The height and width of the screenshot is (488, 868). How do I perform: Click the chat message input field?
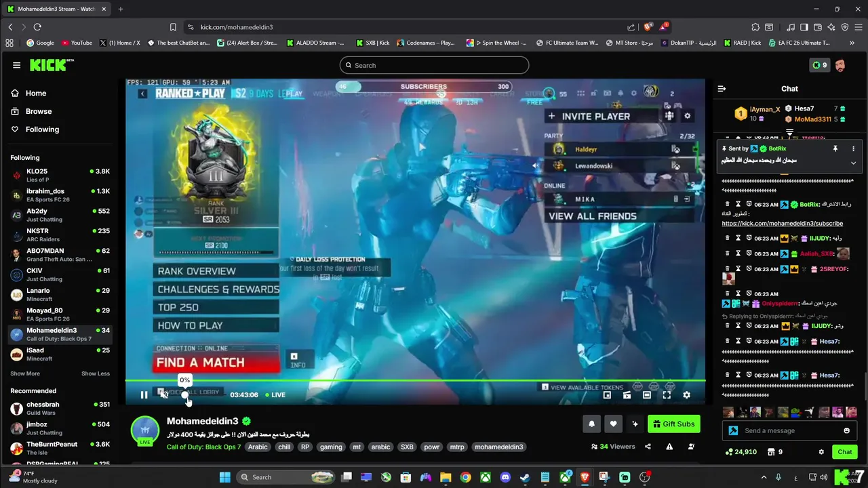(x=790, y=430)
